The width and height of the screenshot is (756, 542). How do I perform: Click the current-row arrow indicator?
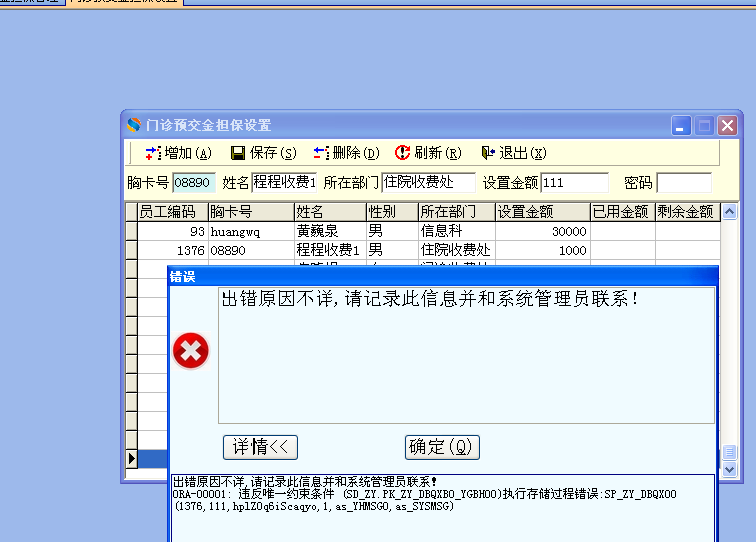tap(131, 459)
